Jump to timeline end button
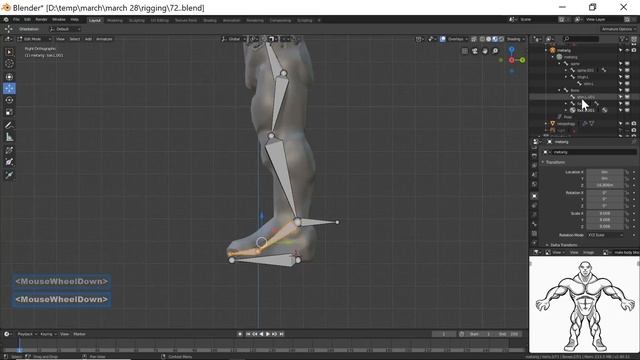The width and height of the screenshot is (640, 360). click(281, 334)
